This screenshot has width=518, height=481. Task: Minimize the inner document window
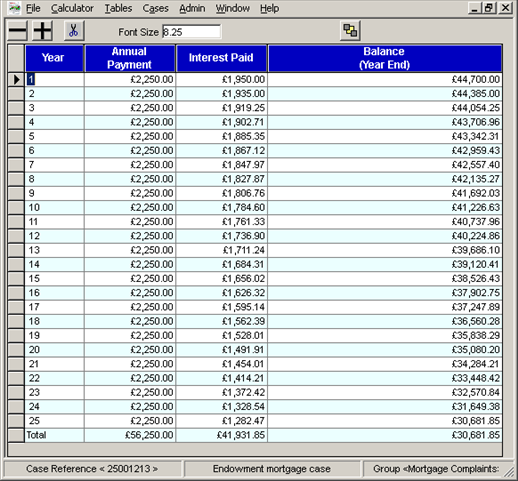(474, 7)
